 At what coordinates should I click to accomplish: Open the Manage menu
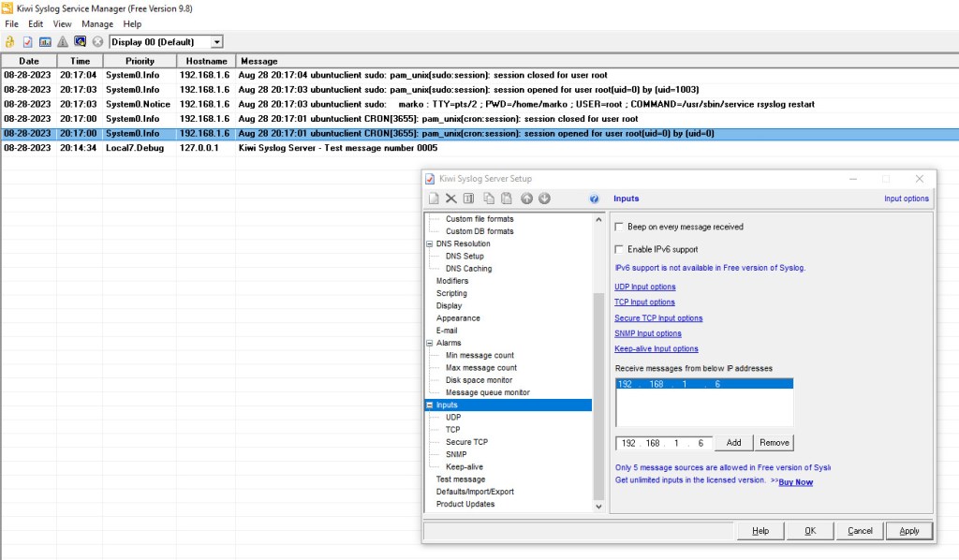(x=97, y=23)
